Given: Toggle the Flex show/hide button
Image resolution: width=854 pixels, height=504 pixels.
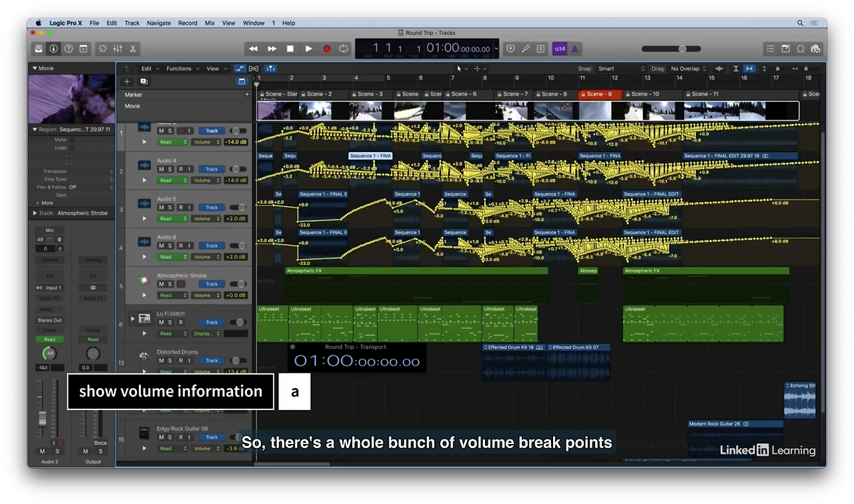Looking at the screenshot, I should coord(254,69).
